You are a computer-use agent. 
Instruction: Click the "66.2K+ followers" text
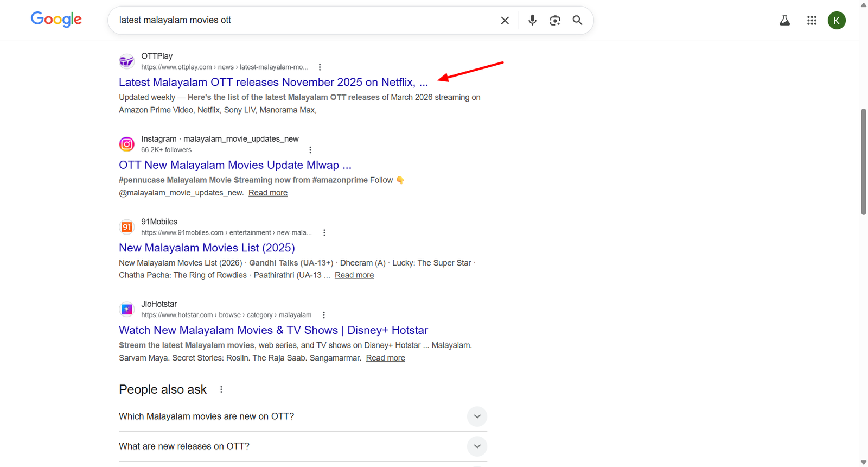click(x=166, y=150)
